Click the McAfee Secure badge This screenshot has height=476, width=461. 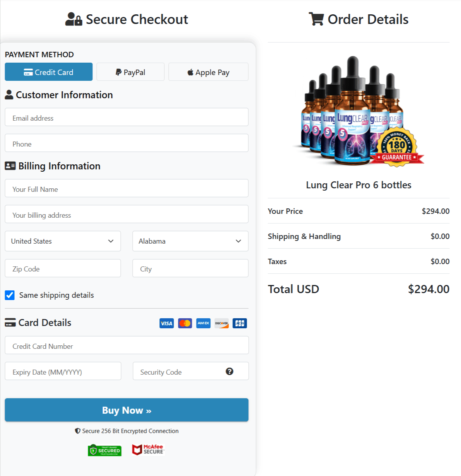(148, 450)
